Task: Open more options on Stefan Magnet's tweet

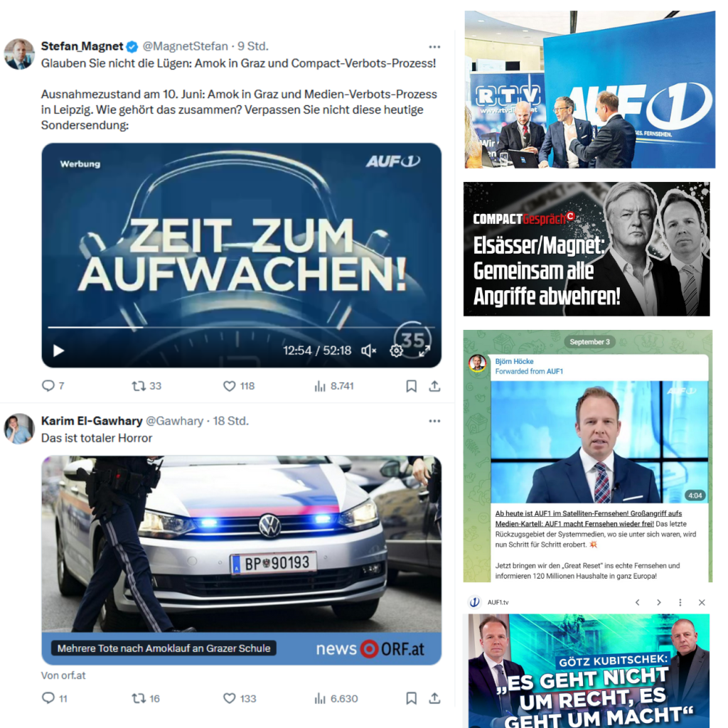Action: (x=434, y=47)
